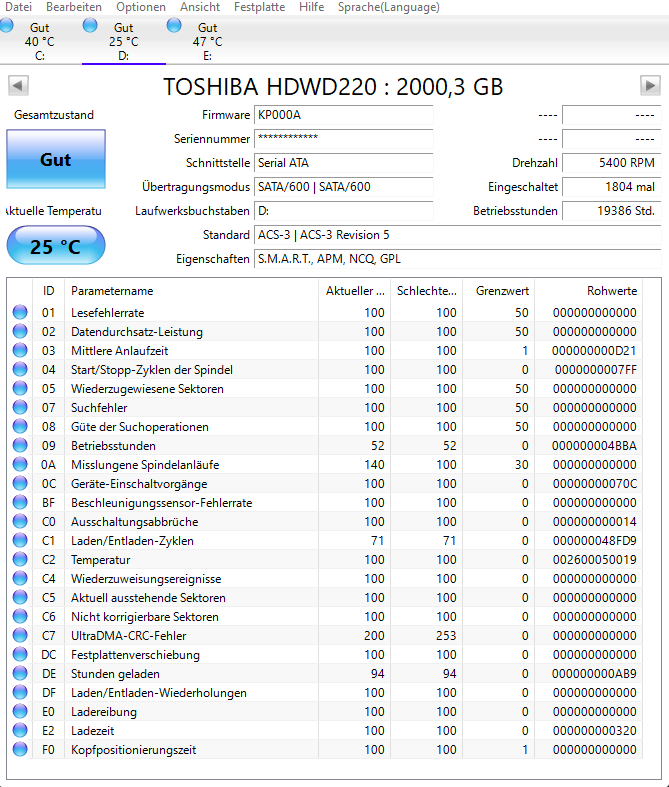This screenshot has width=669, height=787.
Task: Open the Hilfe menu
Action: pyautogui.click(x=311, y=7)
